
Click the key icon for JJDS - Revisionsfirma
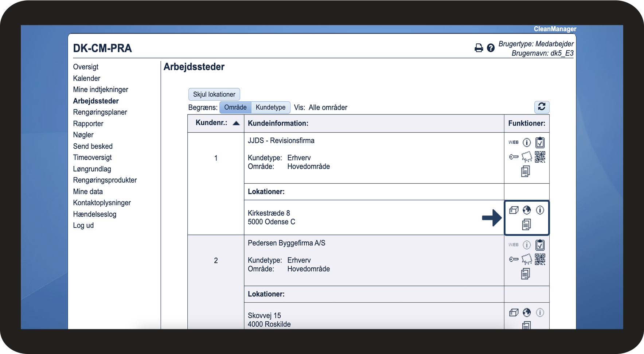[514, 157]
